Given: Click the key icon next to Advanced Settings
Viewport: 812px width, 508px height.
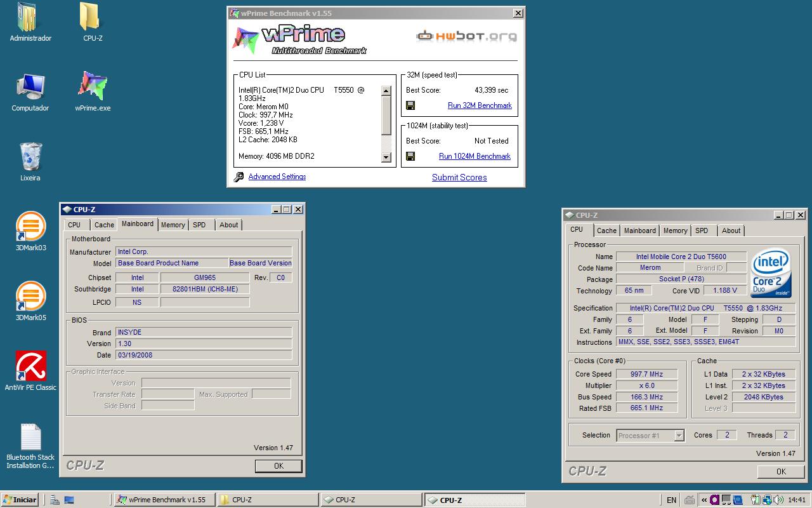Looking at the screenshot, I should 239,177.
